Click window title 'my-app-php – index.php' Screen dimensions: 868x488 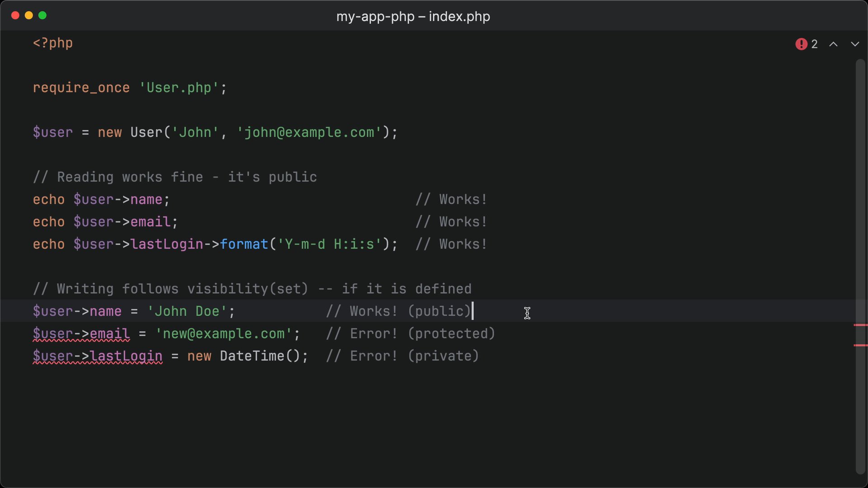tap(413, 17)
